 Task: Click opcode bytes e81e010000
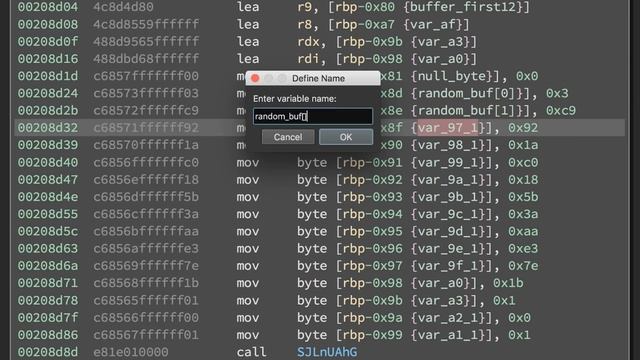pyautogui.click(x=131, y=352)
